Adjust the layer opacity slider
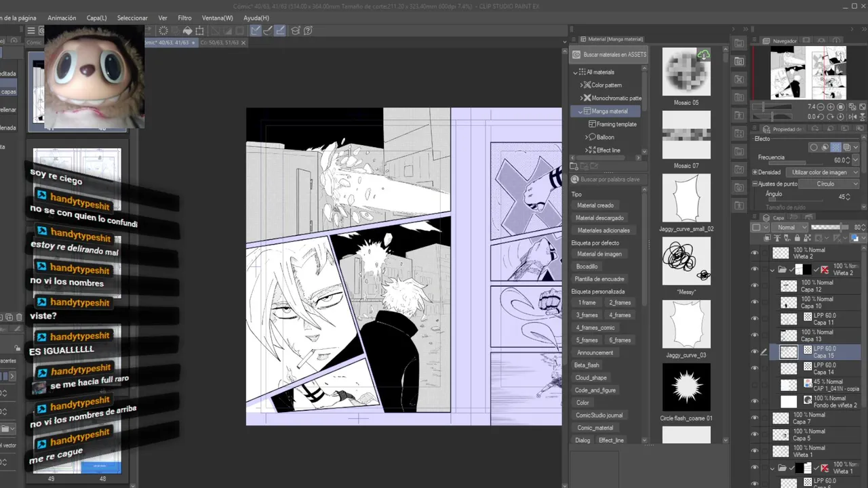The height and width of the screenshot is (488, 868). pyautogui.click(x=830, y=228)
